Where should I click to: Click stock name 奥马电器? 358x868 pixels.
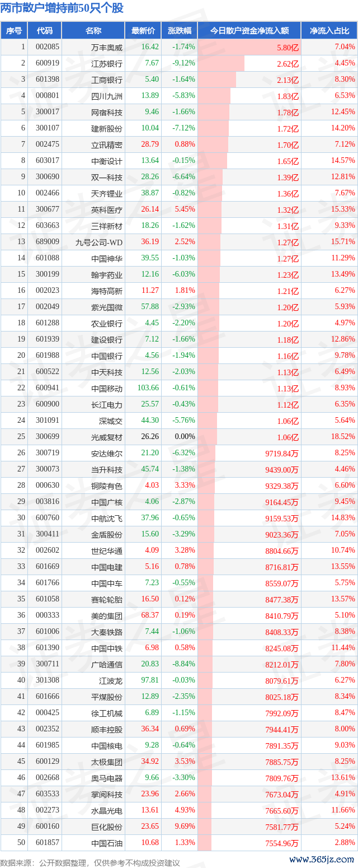click(x=106, y=778)
